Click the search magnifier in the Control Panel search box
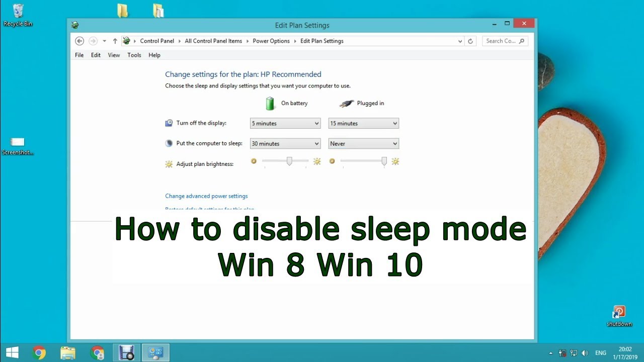This screenshot has width=644, height=362. coord(522,41)
